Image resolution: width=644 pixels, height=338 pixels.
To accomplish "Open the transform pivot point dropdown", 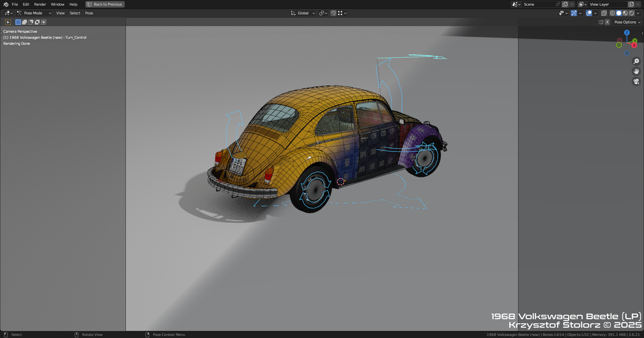I will 323,13.
